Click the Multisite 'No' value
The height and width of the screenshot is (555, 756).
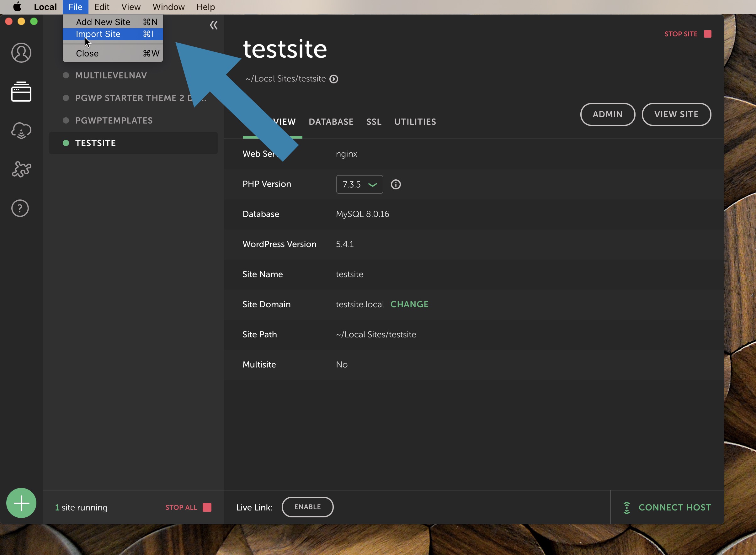point(342,364)
